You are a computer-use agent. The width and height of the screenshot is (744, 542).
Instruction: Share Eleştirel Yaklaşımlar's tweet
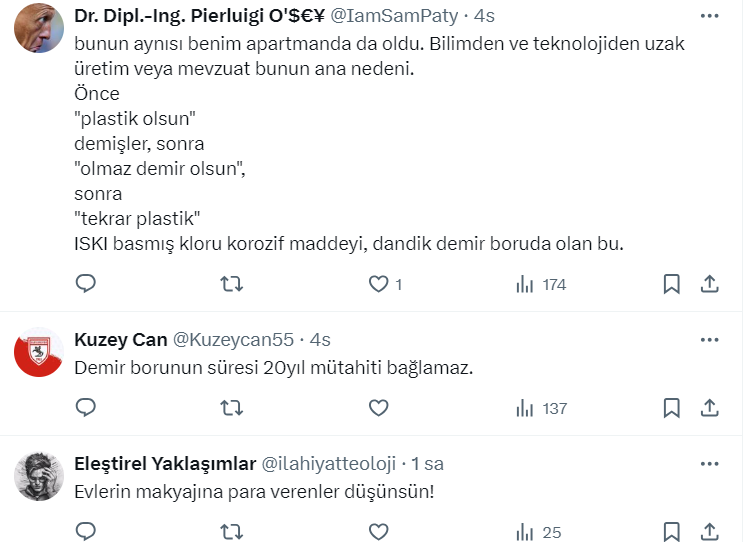[x=709, y=530]
